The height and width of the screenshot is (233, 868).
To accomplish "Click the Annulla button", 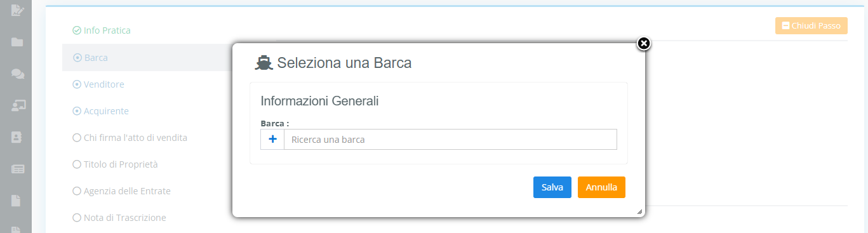I will point(601,187).
